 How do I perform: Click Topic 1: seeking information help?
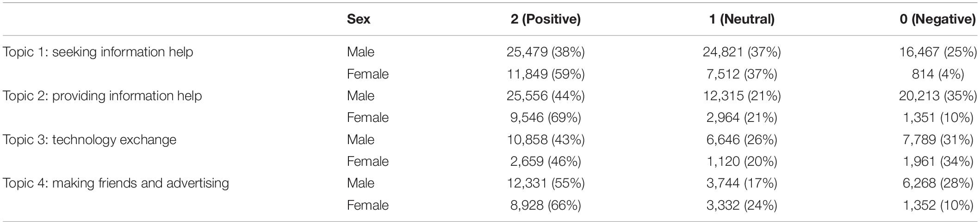click(x=98, y=52)
